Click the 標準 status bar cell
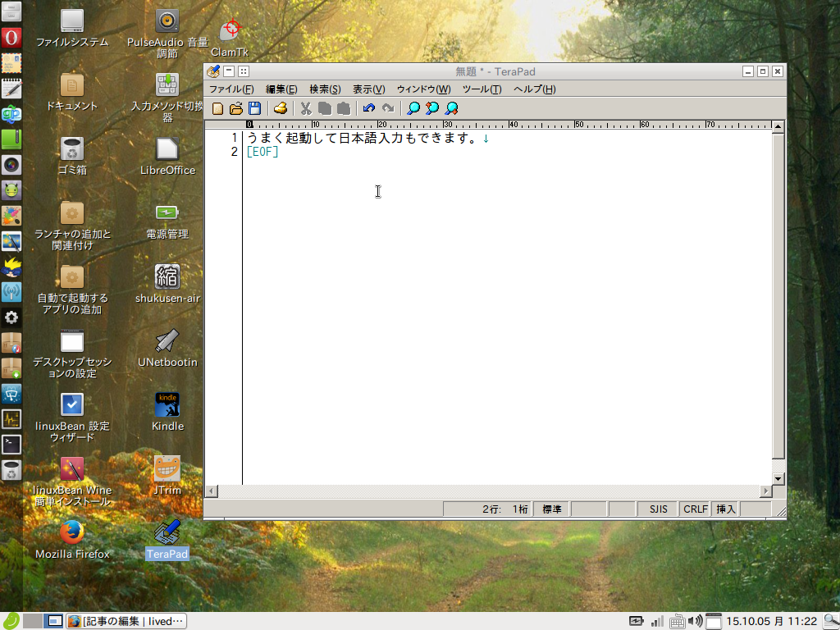The height and width of the screenshot is (630, 840). 552,509
